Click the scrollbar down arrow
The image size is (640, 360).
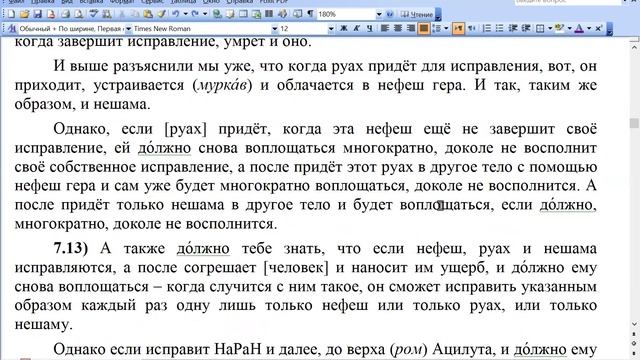click(x=634, y=324)
